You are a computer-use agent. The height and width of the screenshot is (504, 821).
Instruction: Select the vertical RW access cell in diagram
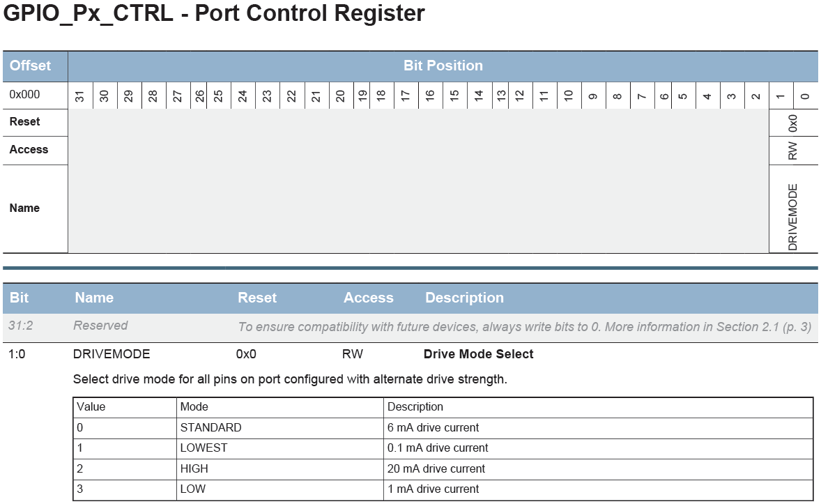point(792,151)
